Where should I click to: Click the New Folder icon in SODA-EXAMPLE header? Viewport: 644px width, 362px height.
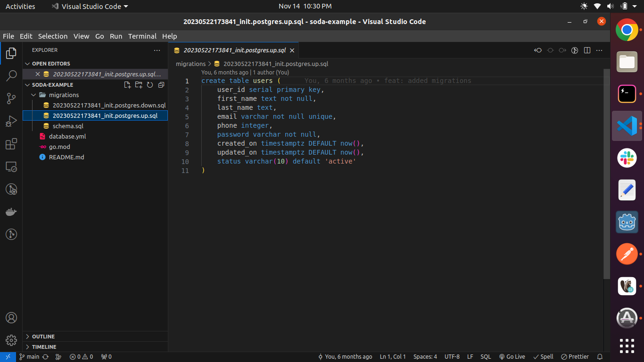click(x=139, y=85)
